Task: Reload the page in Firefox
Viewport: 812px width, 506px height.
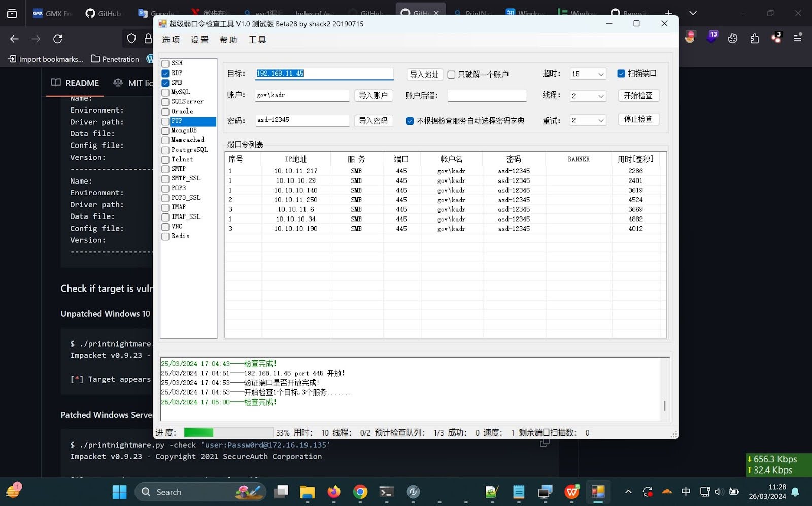Action: pos(57,39)
